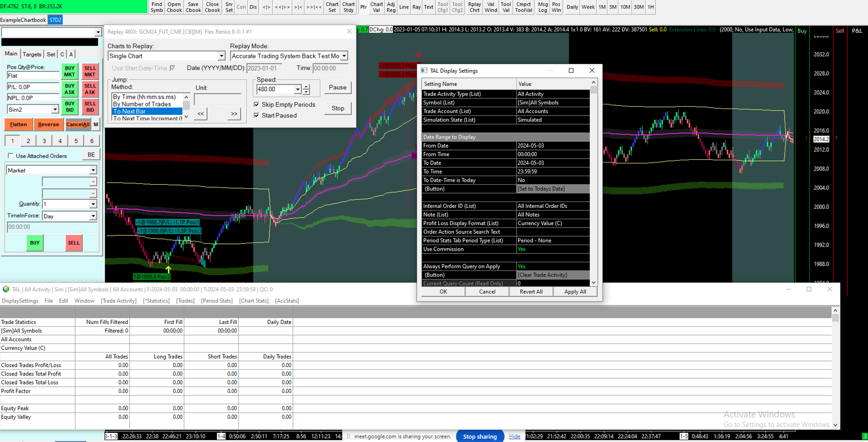Screen dimensions: 868x442
Task: Pause the chart replay
Action: pos(338,87)
